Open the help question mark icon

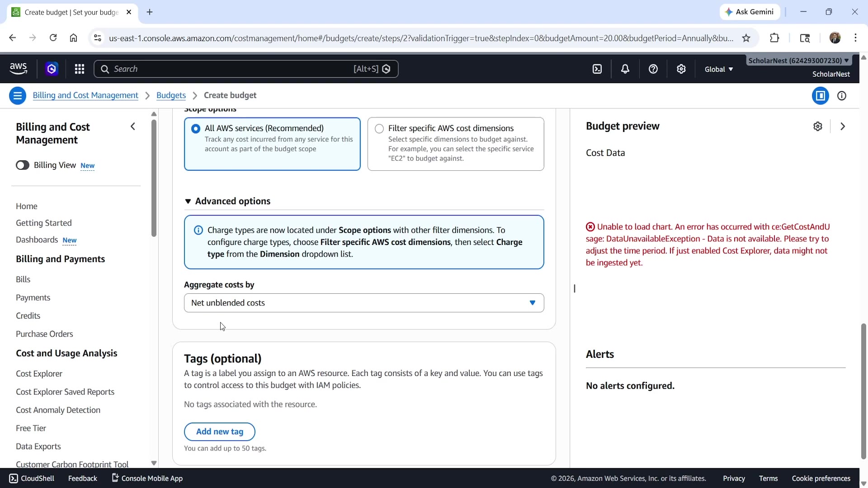(x=653, y=69)
